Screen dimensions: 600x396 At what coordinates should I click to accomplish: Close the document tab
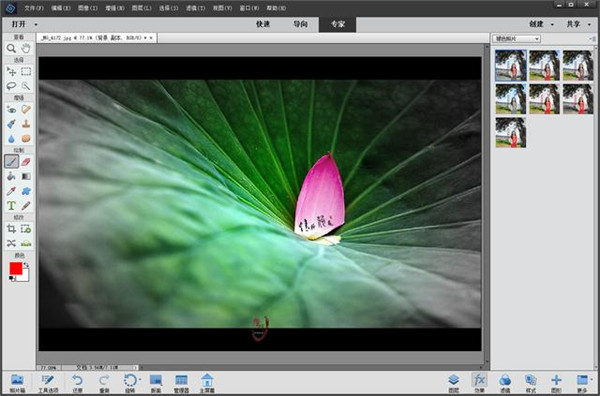tap(151, 38)
